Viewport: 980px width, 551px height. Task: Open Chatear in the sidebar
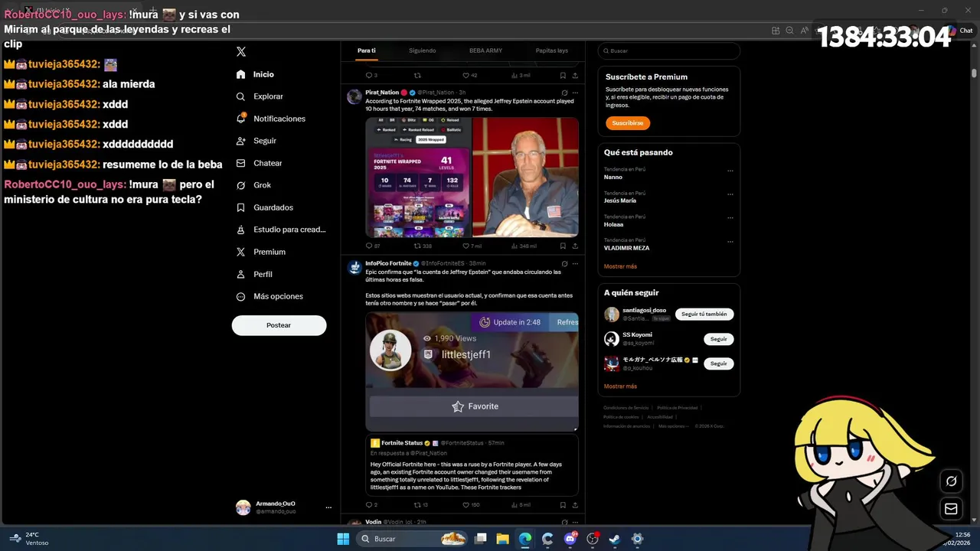pos(259,163)
